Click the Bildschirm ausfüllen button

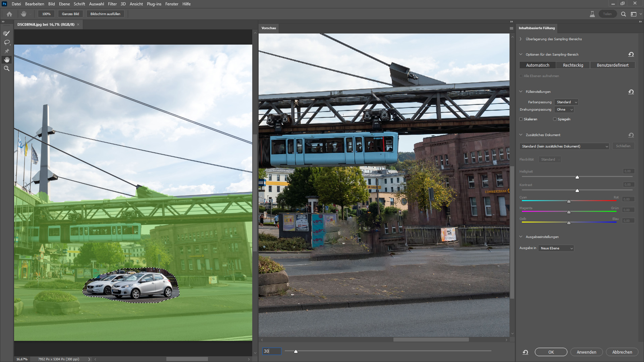click(105, 14)
